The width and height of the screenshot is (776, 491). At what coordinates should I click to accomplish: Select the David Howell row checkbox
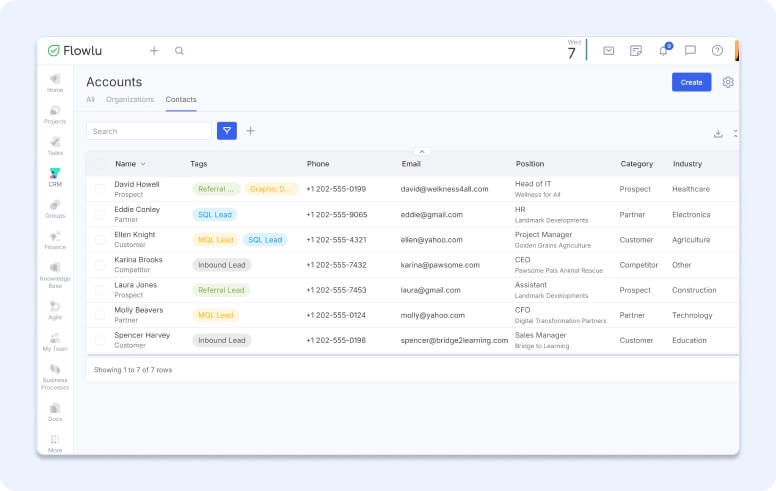(x=100, y=189)
